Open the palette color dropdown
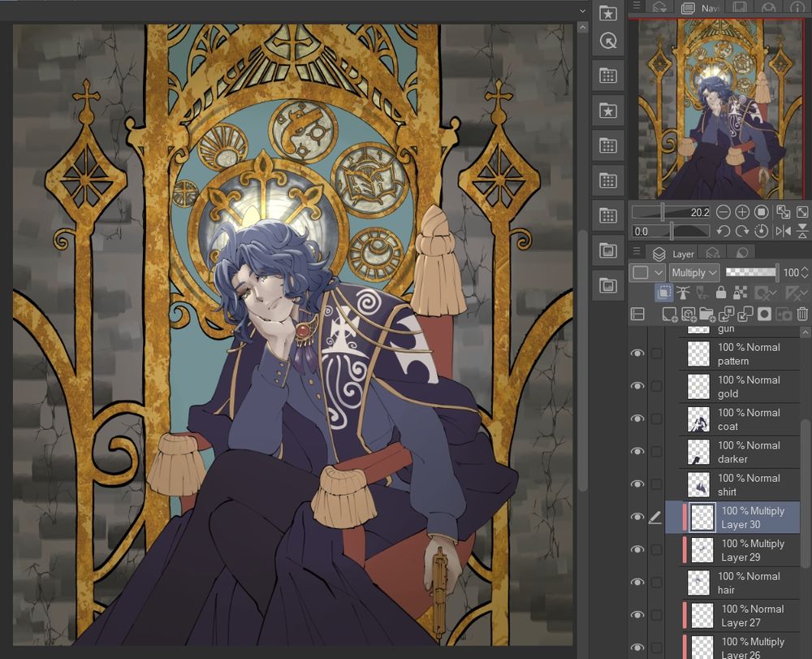The image size is (812, 659). (x=647, y=272)
